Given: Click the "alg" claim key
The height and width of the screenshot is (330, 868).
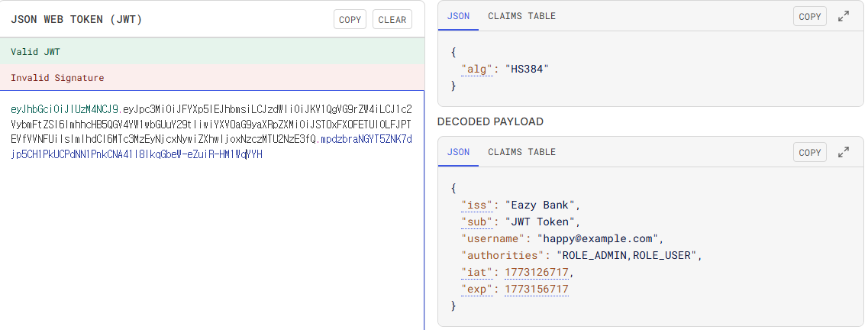Looking at the screenshot, I should (x=477, y=70).
